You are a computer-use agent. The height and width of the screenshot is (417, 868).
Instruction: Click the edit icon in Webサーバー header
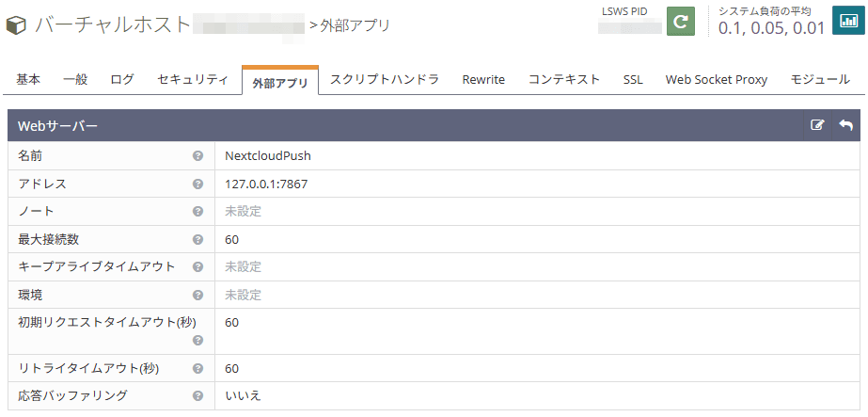tap(817, 125)
